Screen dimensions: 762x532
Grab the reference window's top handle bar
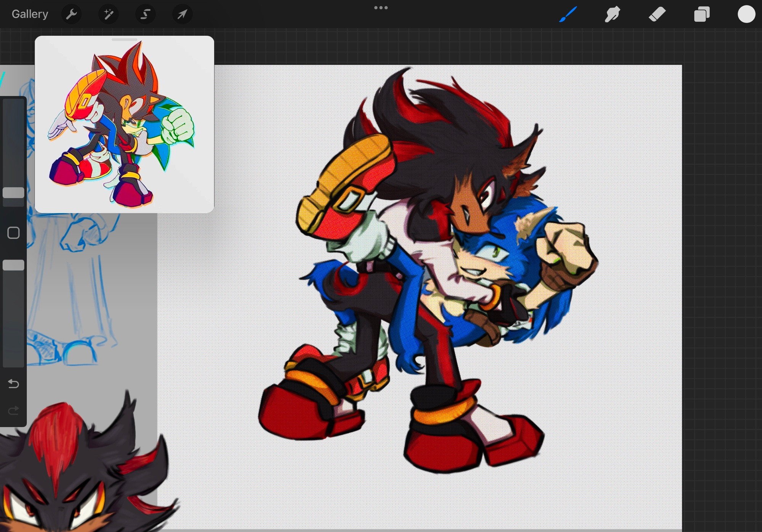click(124, 39)
